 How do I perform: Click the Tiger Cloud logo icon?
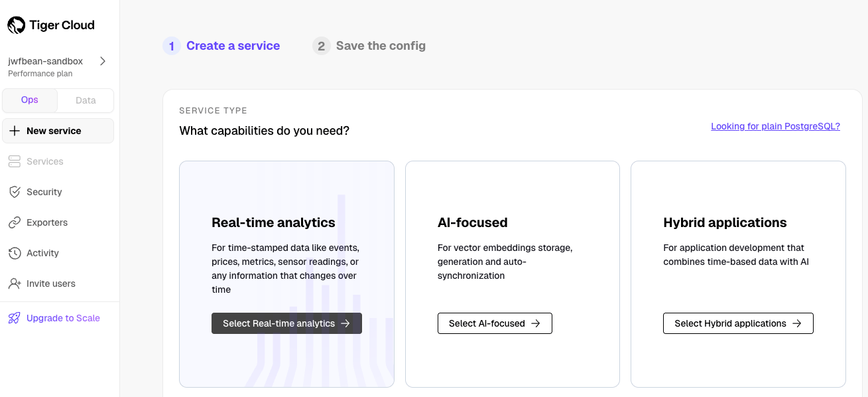17,26
